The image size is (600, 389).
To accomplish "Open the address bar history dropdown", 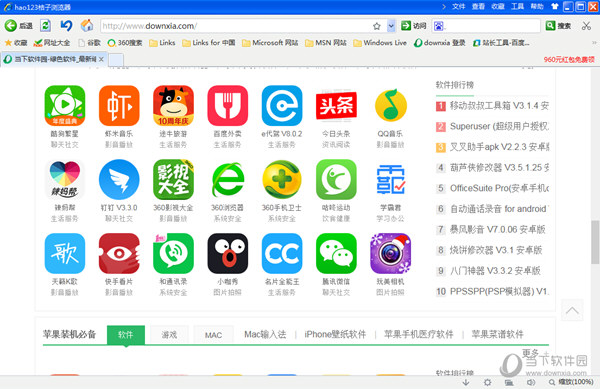I will point(391,26).
